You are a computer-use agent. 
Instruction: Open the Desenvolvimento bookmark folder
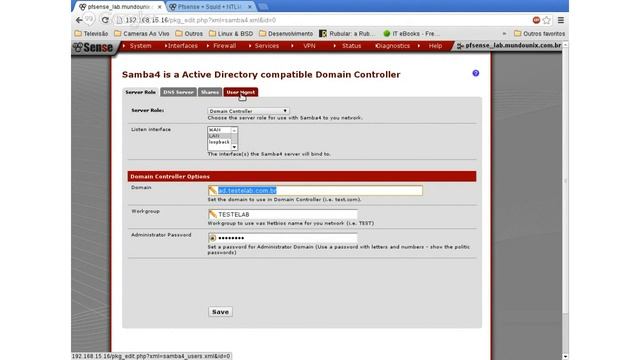pos(286,33)
